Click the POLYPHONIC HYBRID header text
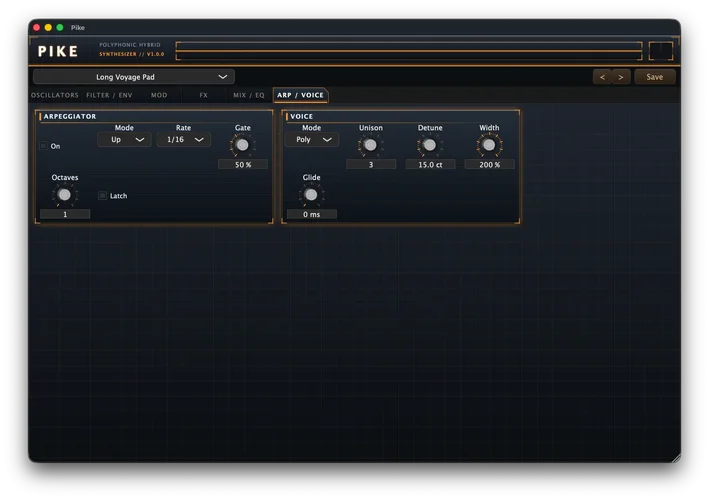Image resolution: width=709 pixels, height=500 pixels. coord(130,45)
